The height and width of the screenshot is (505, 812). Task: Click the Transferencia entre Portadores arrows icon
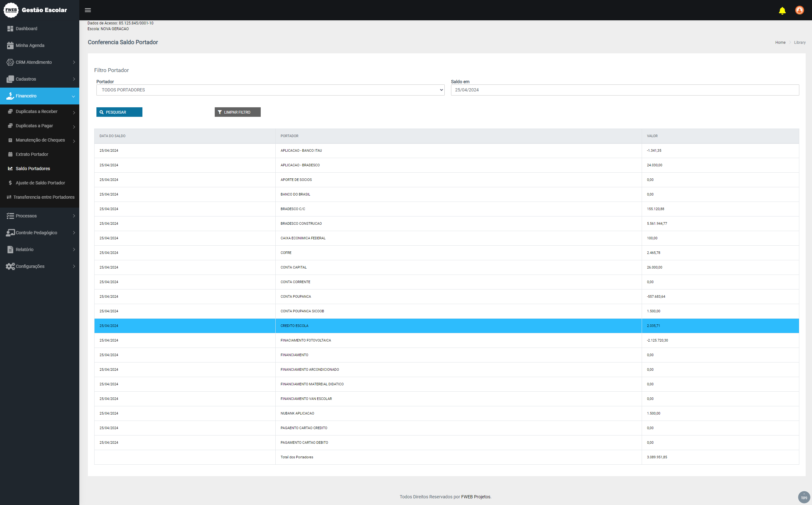coord(9,197)
